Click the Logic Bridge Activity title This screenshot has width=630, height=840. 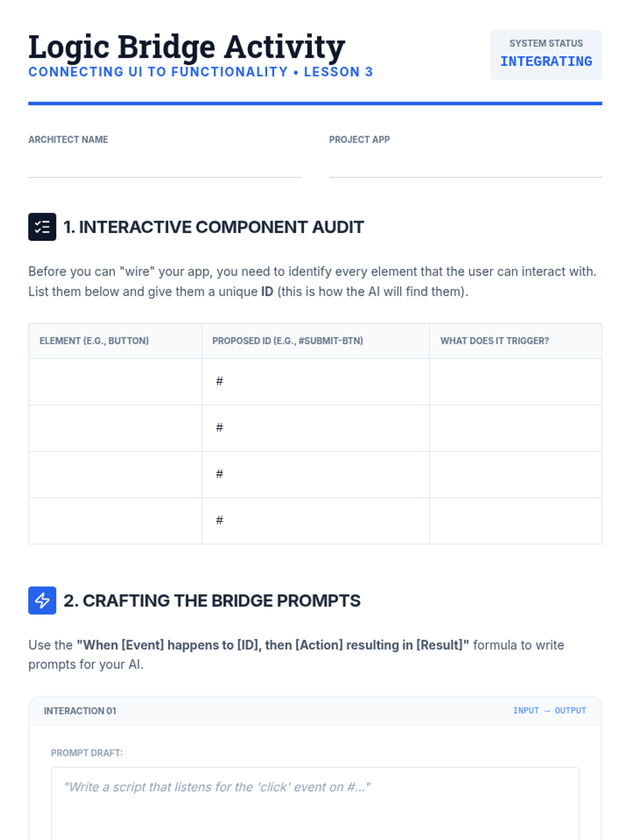pyautogui.click(x=186, y=46)
